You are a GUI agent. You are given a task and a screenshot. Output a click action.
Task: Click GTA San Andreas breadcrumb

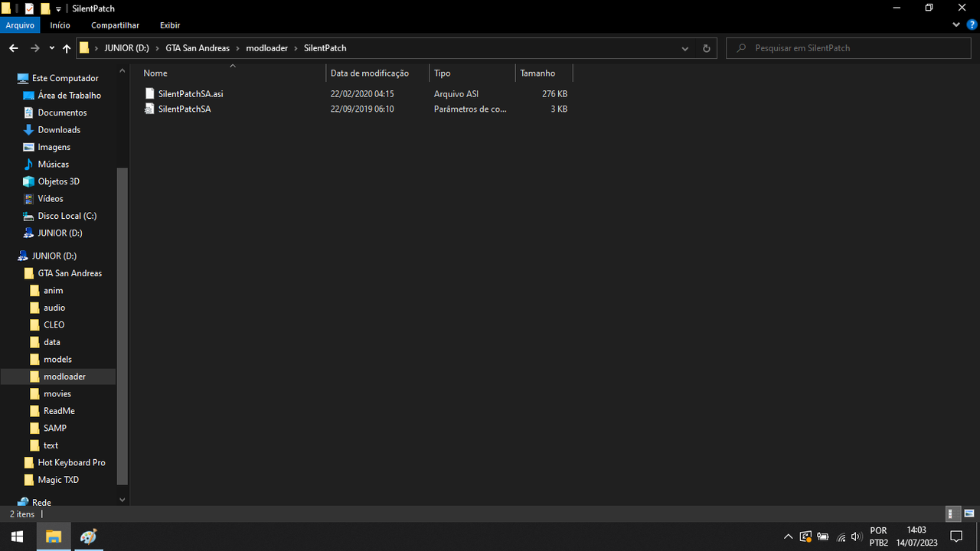pos(198,47)
